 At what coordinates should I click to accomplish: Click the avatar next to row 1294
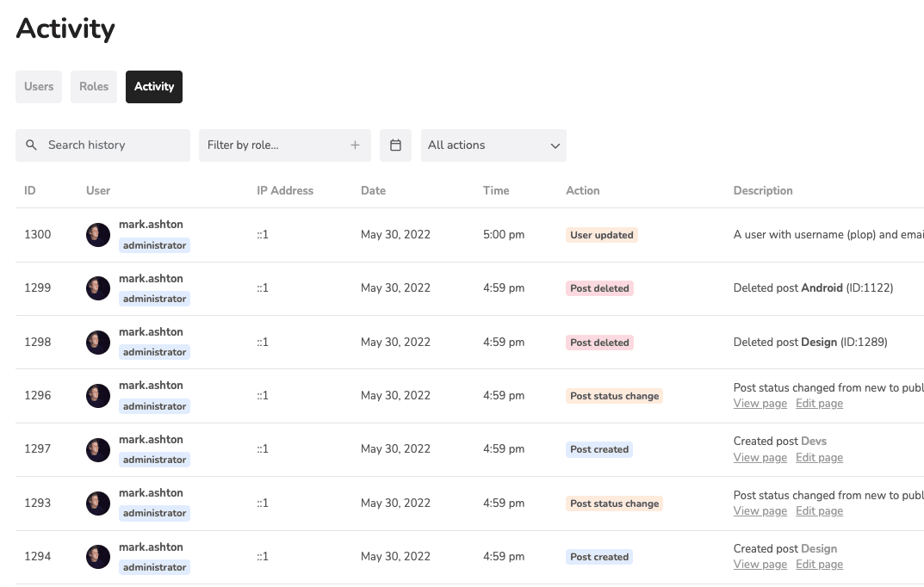(x=97, y=557)
